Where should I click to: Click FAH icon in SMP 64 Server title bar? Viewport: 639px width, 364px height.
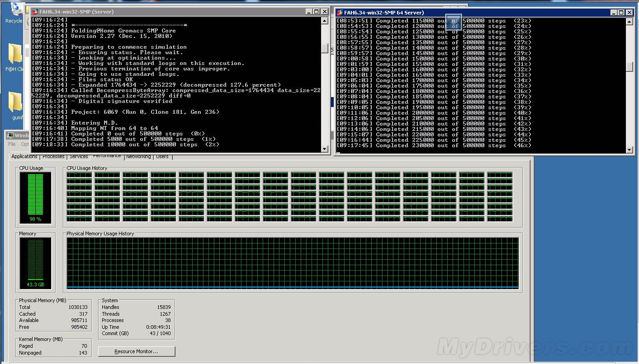click(340, 13)
